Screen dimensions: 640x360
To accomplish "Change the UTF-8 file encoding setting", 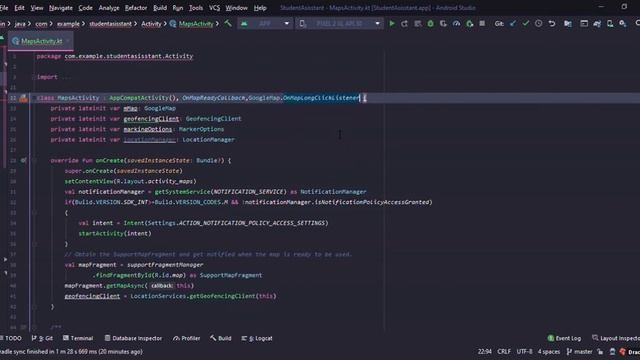I will (524, 351).
